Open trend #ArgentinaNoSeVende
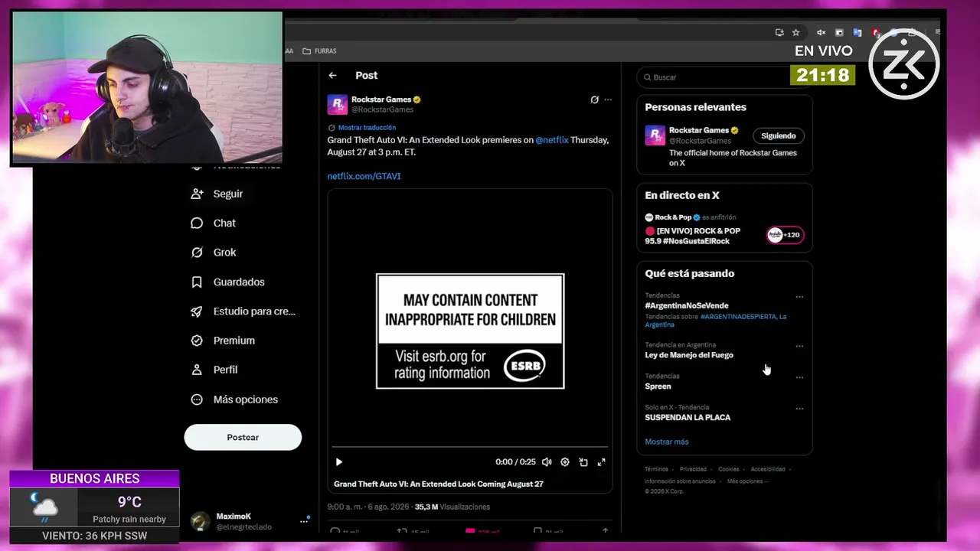980x551 pixels. tap(686, 305)
